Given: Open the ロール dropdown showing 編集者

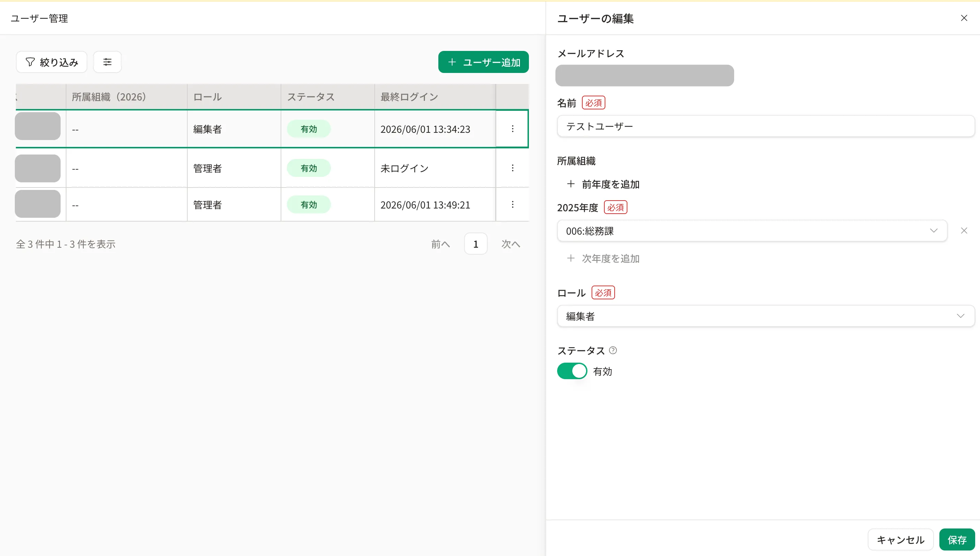Looking at the screenshot, I should (766, 316).
